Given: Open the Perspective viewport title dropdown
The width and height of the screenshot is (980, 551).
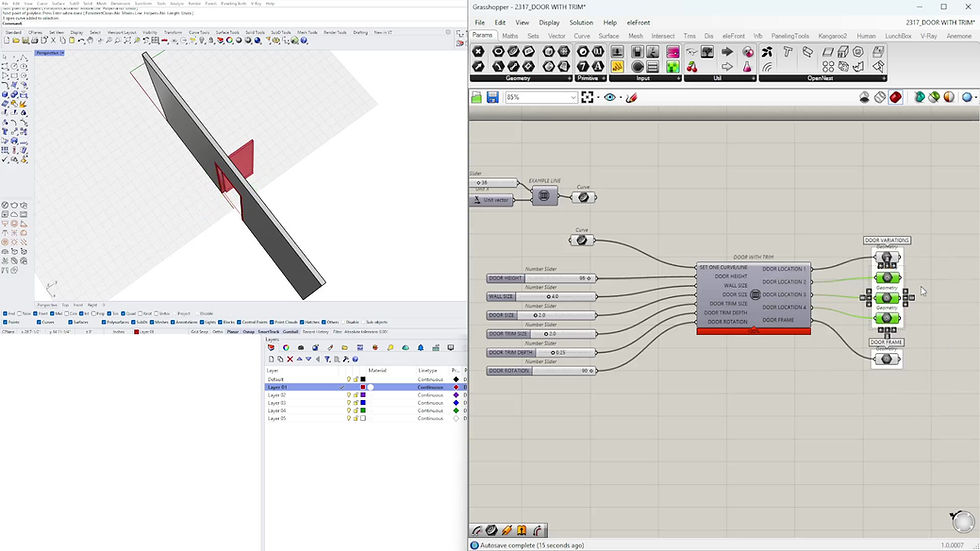Looking at the screenshot, I should (62, 53).
